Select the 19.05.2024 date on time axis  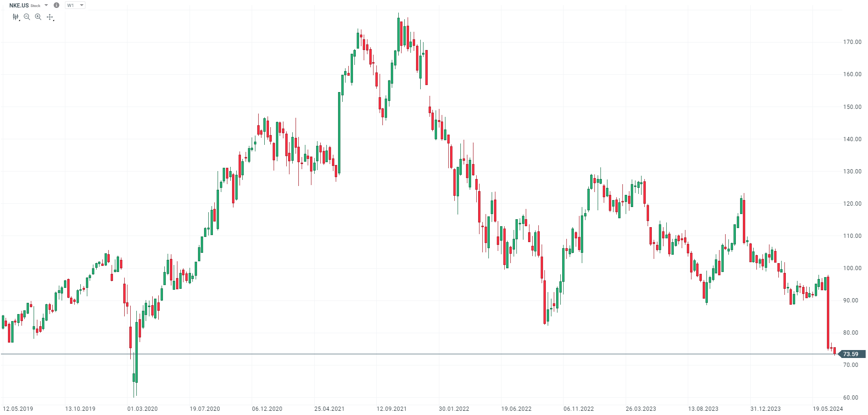point(828,409)
